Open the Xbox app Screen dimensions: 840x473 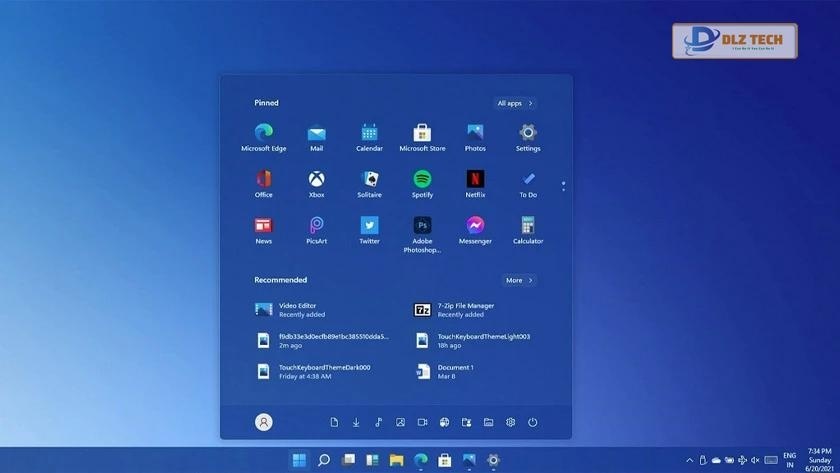tap(316, 179)
